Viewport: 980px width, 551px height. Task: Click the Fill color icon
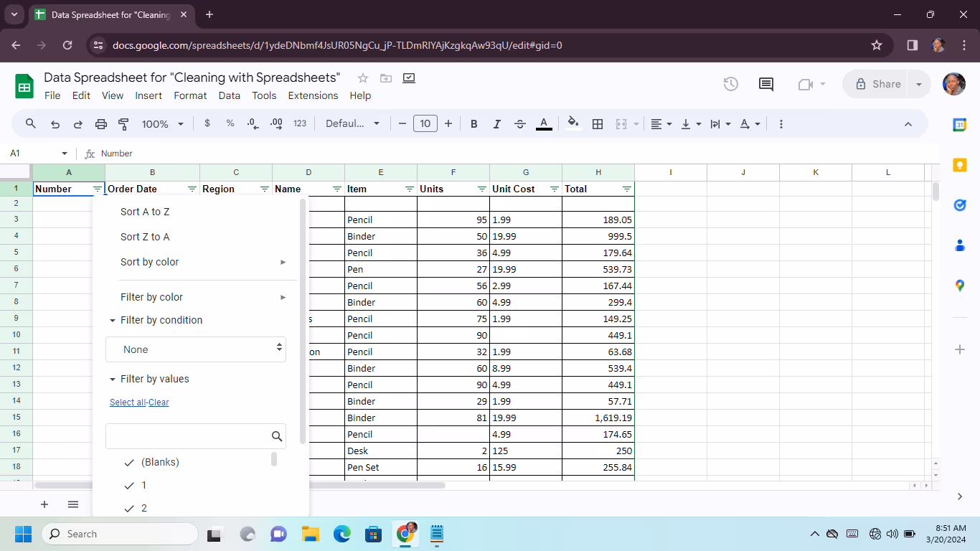point(573,123)
